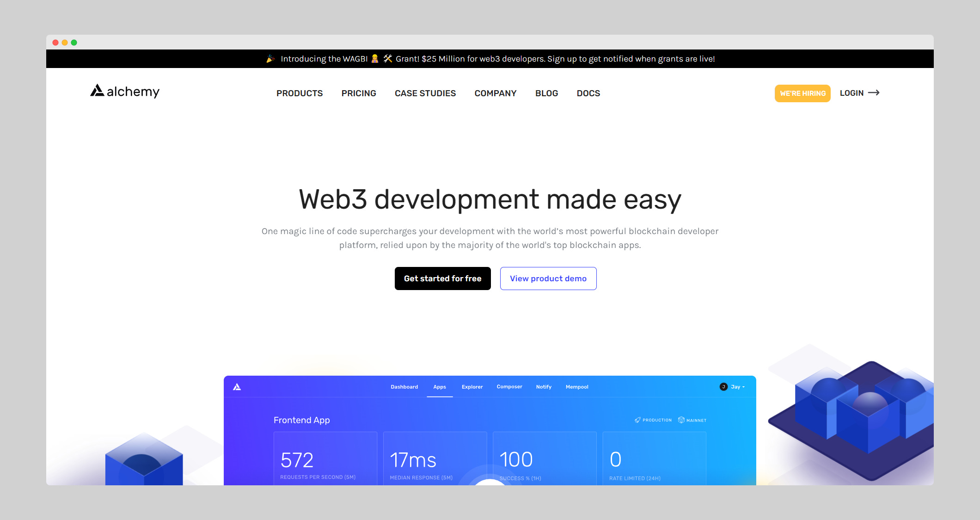Image resolution: width=980 pixels, height=520 pixels.
Task: Open the PRODUCTS menu
Action: (x=300, y=93)
